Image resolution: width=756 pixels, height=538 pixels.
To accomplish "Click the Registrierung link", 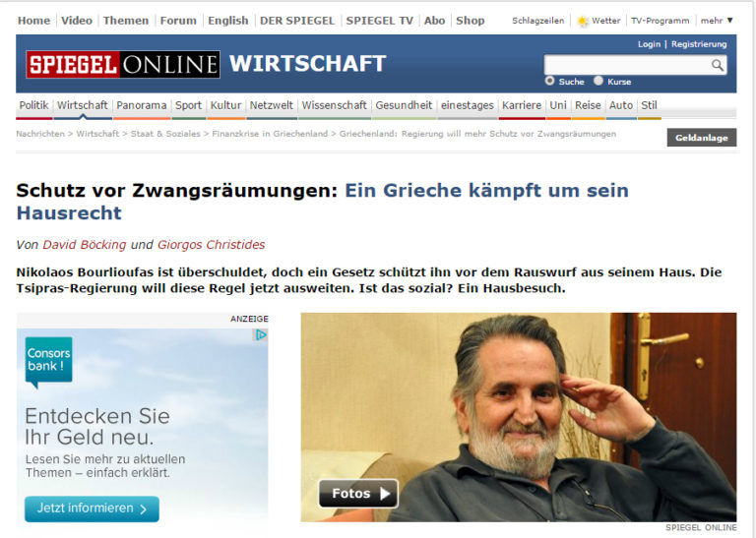I will (x=699, y=44).
